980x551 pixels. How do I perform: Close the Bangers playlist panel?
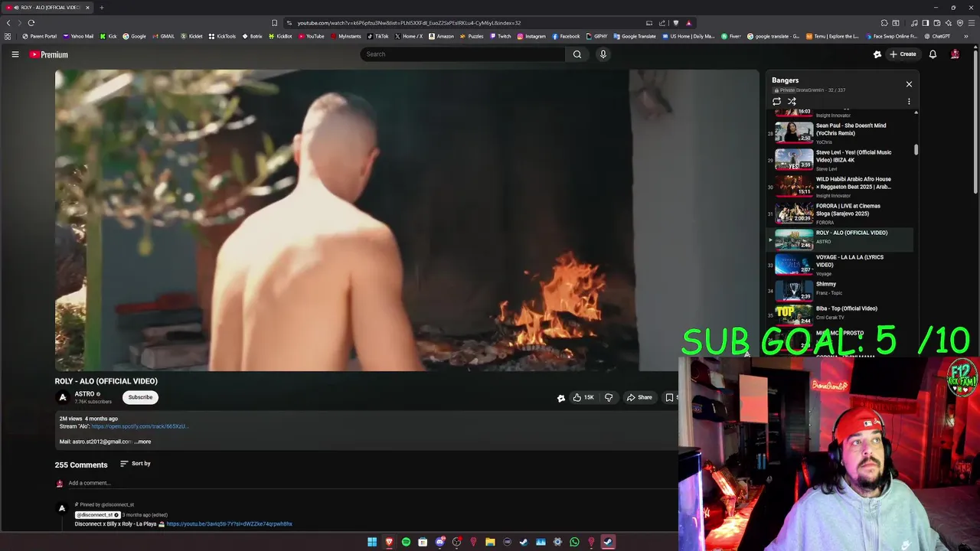coord(909,84)
